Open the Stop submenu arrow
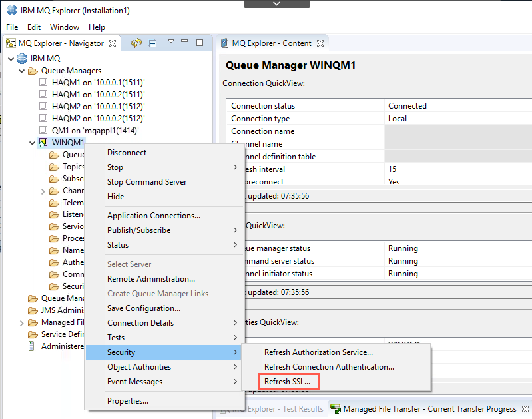 pos(236,167)
